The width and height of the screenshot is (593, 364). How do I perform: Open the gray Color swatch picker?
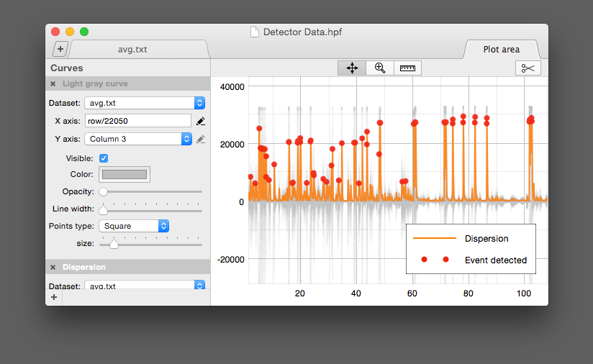pos(125,174)
